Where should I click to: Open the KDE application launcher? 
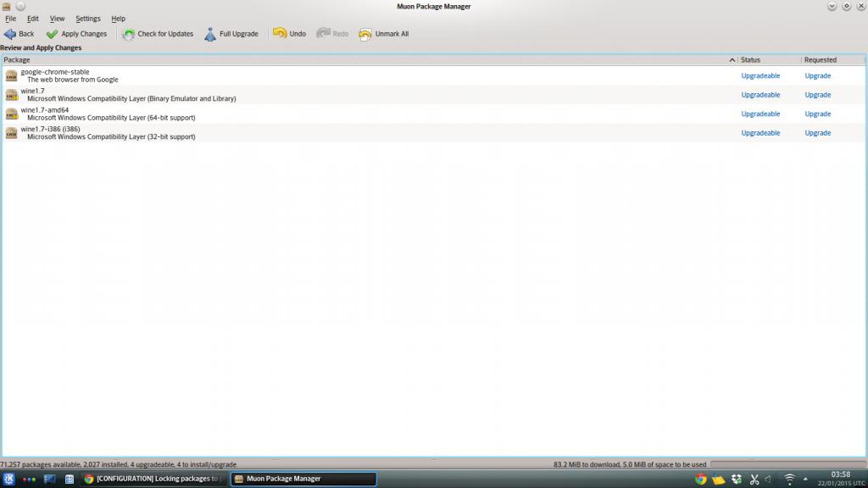point(9,479)
